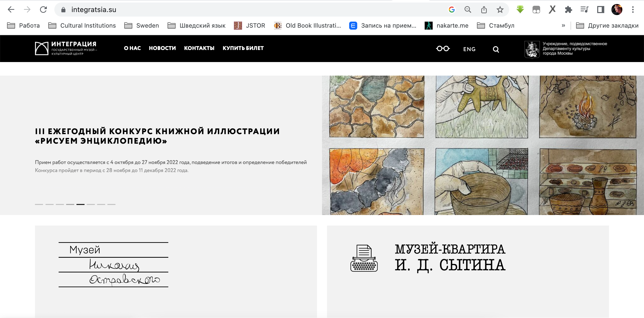This screenshot has width=644, height=318.
Task: Click the integratsia.su address bar
Action: tap(252, 10)
